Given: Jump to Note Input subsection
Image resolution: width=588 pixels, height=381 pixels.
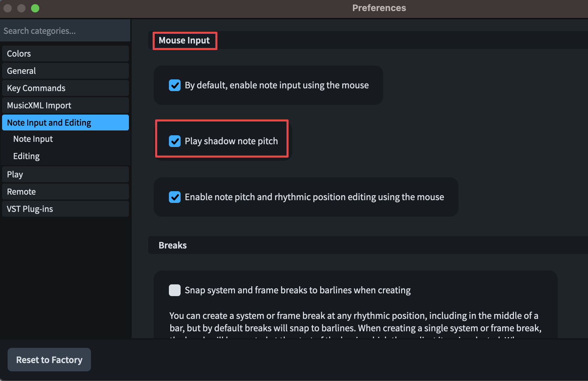Looking at the screenshot, I should pyautogui.click(x=33, y=139).
